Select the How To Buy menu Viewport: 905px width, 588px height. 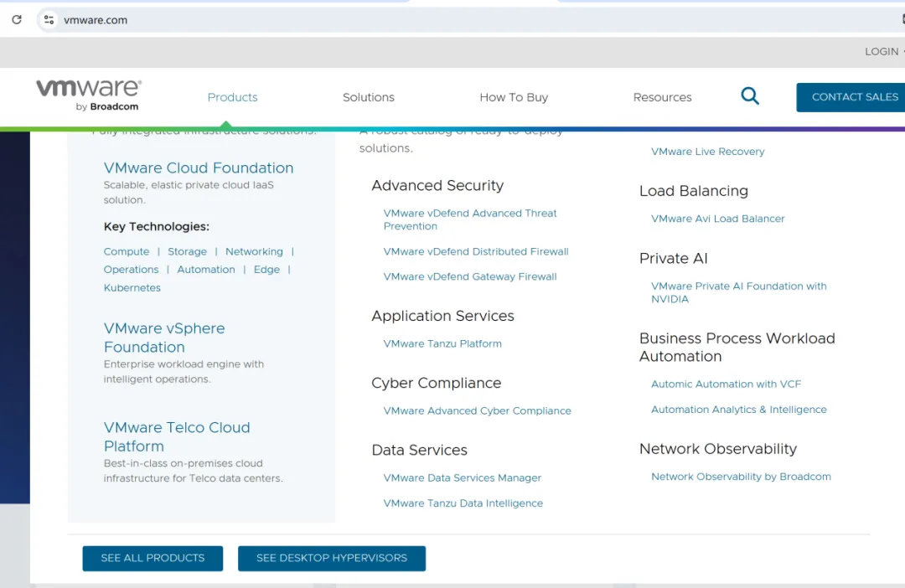pyautogui.click(x=513, y=97)
